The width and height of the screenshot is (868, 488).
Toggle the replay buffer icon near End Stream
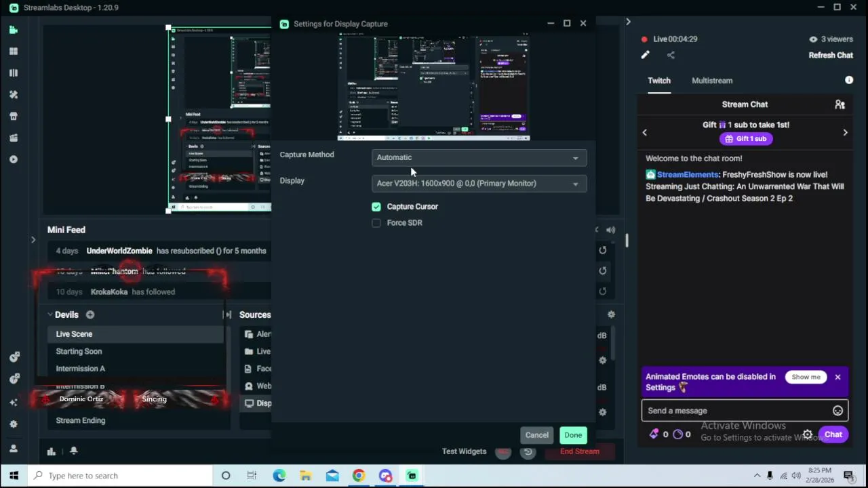pos(528,451)
